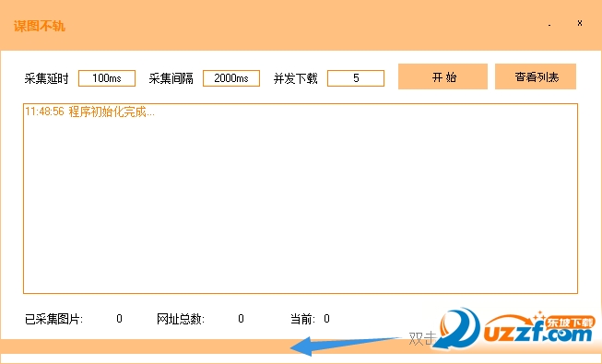Click the 网址总数 count value
Image resolution: width=602 pixels, height=364 pixels.
pos(241,319)
